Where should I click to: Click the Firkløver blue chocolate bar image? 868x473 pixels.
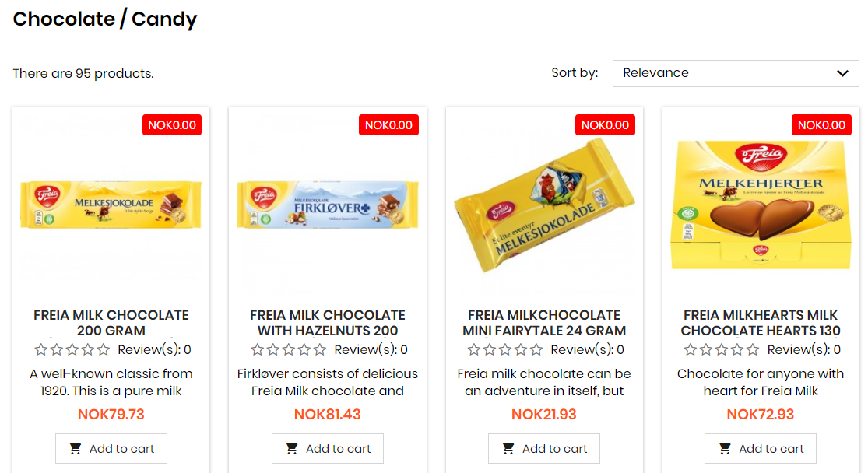click(x=328, y=204)
